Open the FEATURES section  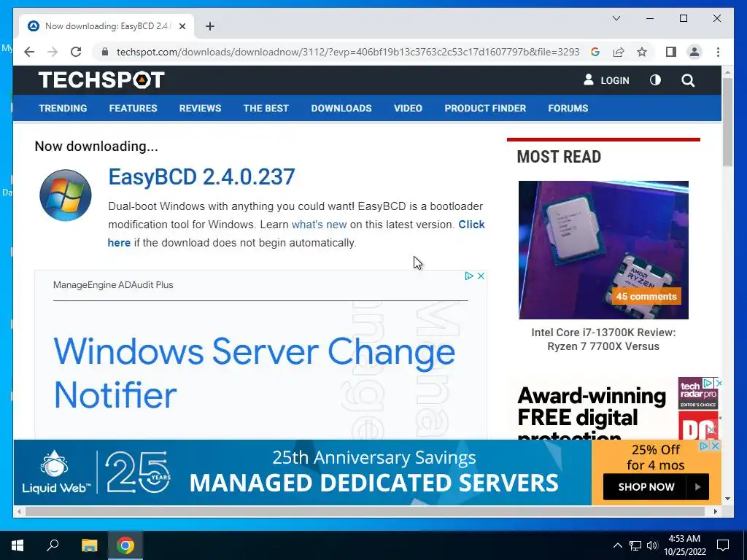click(x=133, y=108)
